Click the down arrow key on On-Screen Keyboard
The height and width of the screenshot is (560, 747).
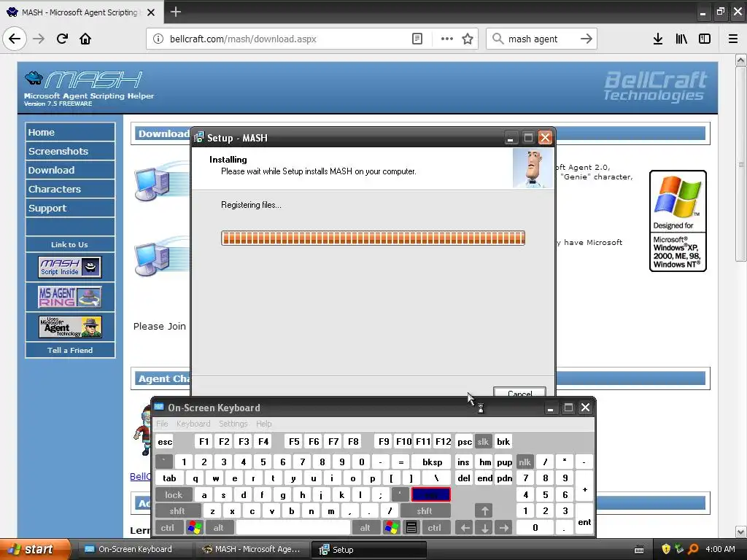tap(484, 527)
